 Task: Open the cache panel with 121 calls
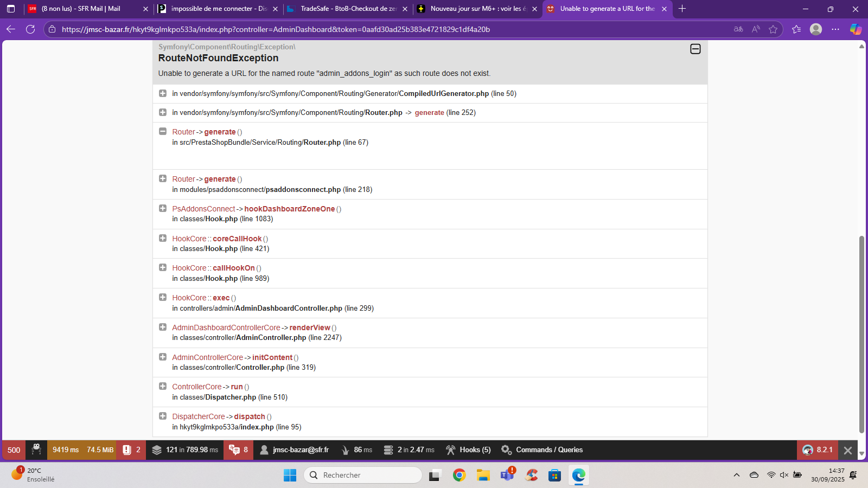[x=184, y=450]
